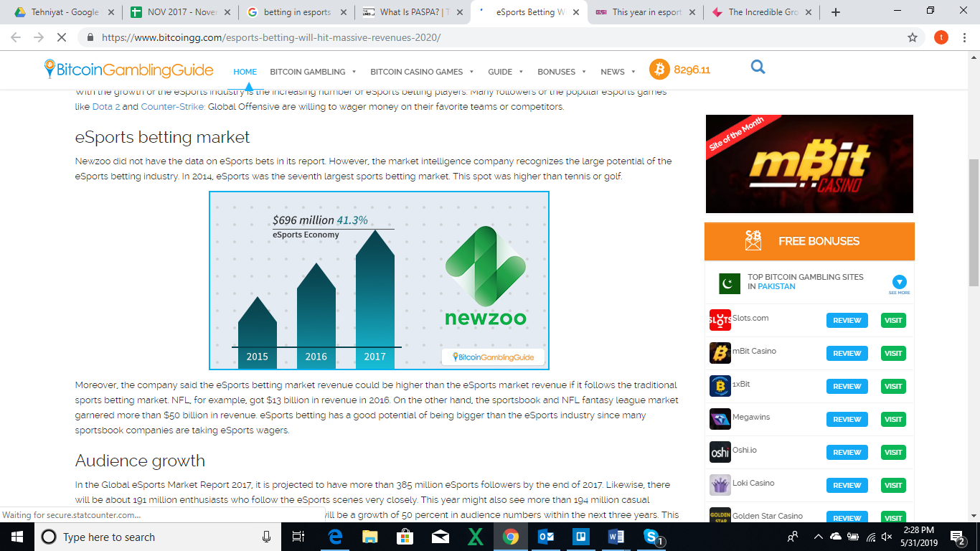Click the Pakistan flag icon

coord(730,283)
